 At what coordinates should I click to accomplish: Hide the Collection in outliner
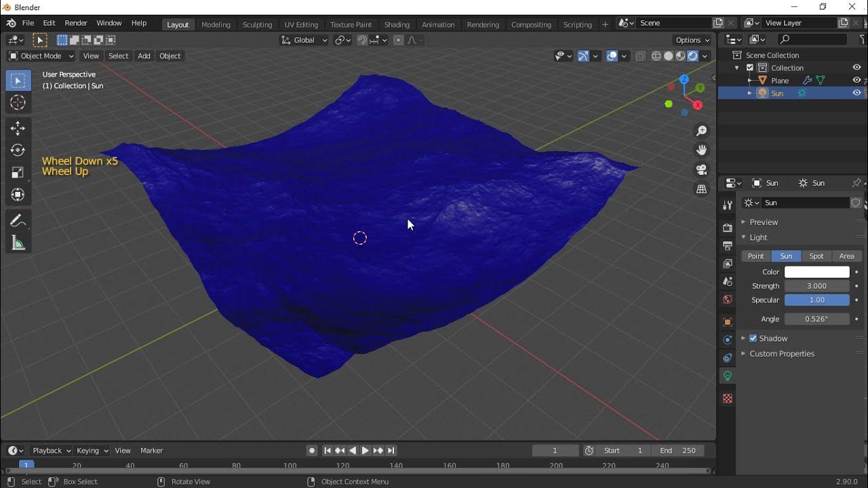[856, 68]
